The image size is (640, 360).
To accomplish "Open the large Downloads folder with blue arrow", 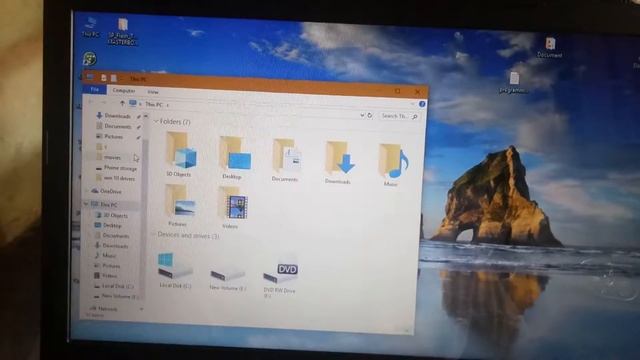I will 339,162.
